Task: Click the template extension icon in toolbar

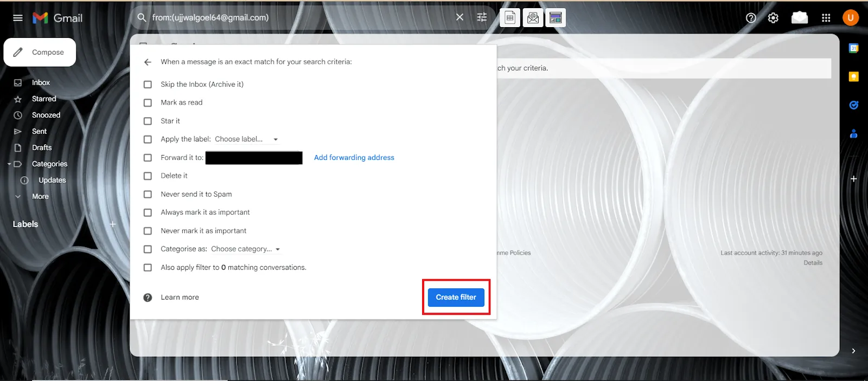Action: pyautogui.click(x=556, y=18)
